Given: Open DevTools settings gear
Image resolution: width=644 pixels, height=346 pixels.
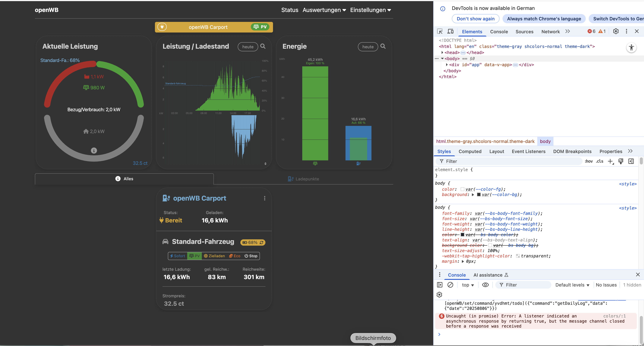Looking at the screenshot, I should coord(616,31).
